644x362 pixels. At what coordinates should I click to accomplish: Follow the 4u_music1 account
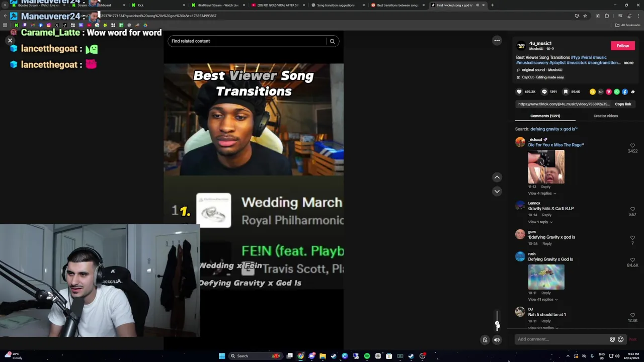(x=622, y=46)
